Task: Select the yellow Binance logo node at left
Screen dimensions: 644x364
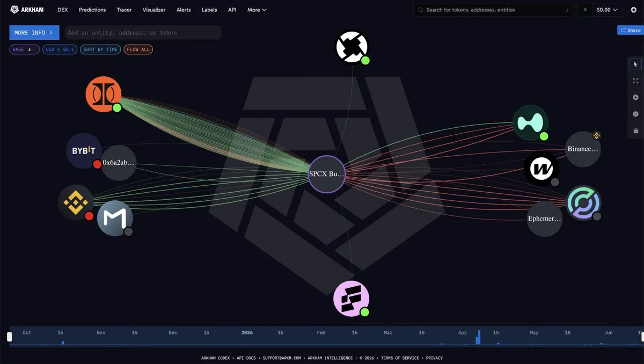Action: (x=76, y=202)
